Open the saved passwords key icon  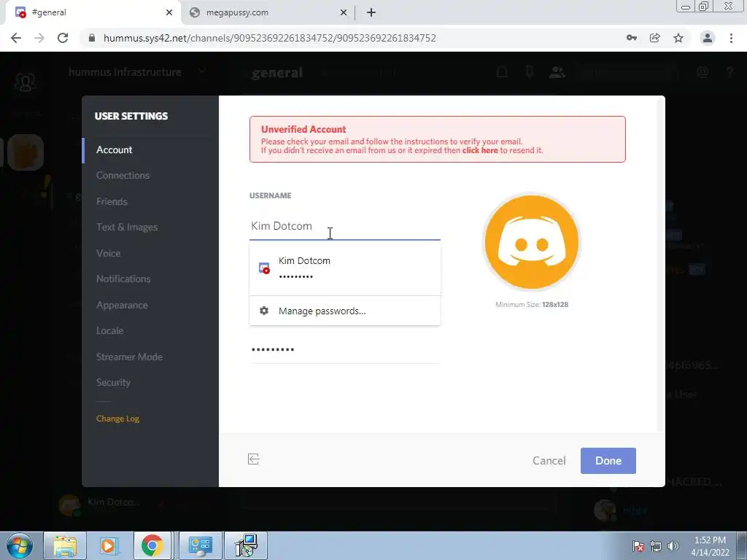(632, 38)
